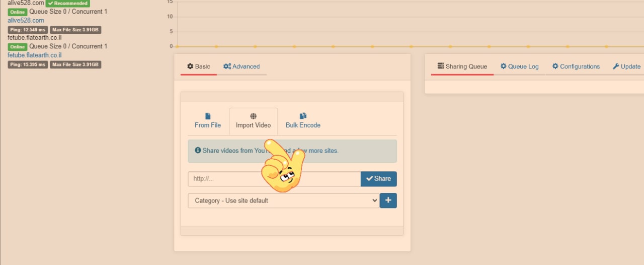644x265 pixels.
Task: Click the Bulk Encode copy icon
Action: pos(303,116)
